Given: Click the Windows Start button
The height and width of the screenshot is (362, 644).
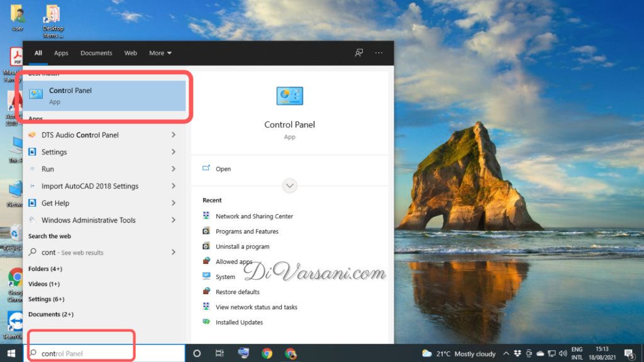Looking at the screenshot, I should point(11,353).
